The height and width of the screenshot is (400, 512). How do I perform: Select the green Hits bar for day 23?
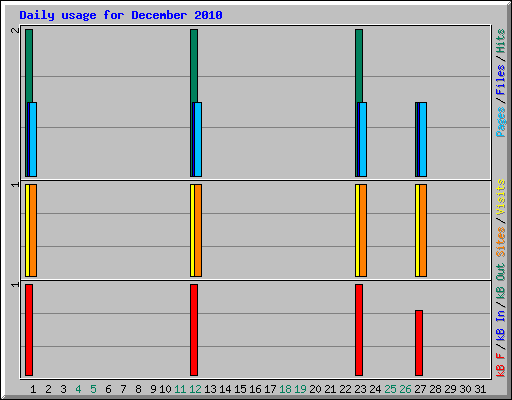tap(359, 66)
